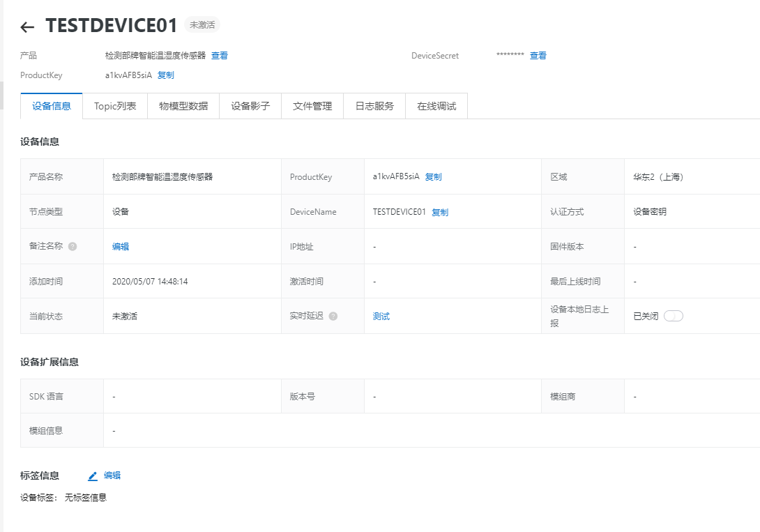Click the 模组商 label cell
The width and height of the screenshot is (760, 532).
pos(583,396)
